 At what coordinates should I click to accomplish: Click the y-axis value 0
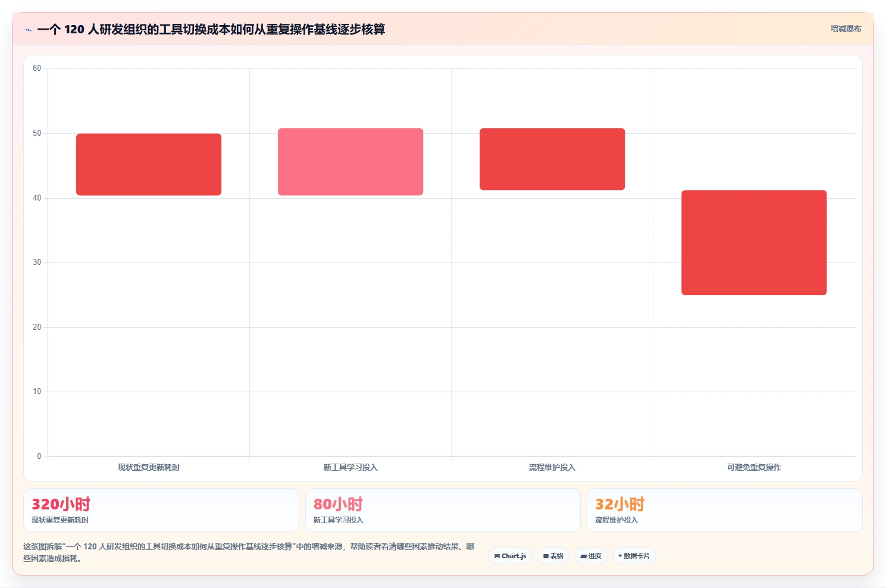(x=39, y=456)
